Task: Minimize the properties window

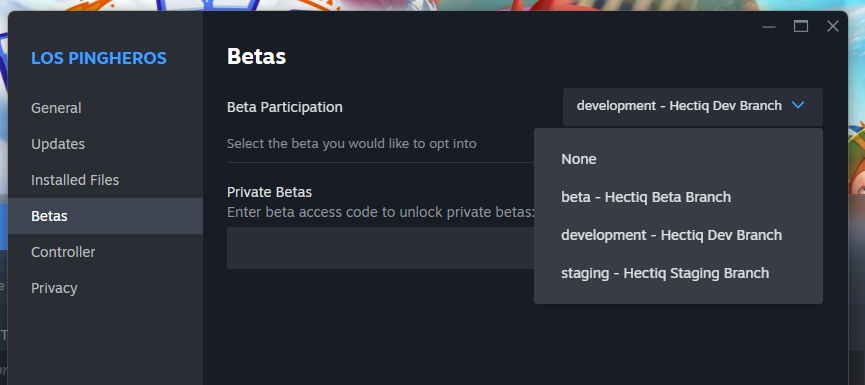Action: [x=768, y=26]
